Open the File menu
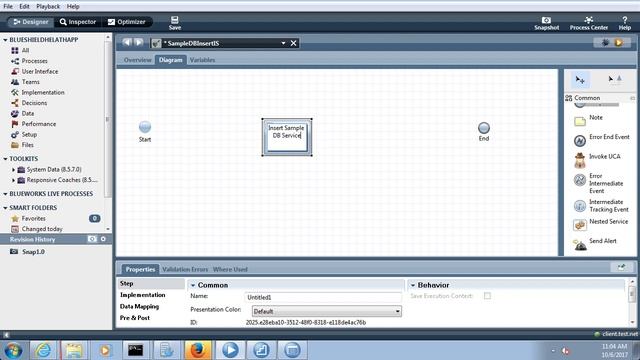This screenshot has width=640, height=360. click(x=8, y=6)
